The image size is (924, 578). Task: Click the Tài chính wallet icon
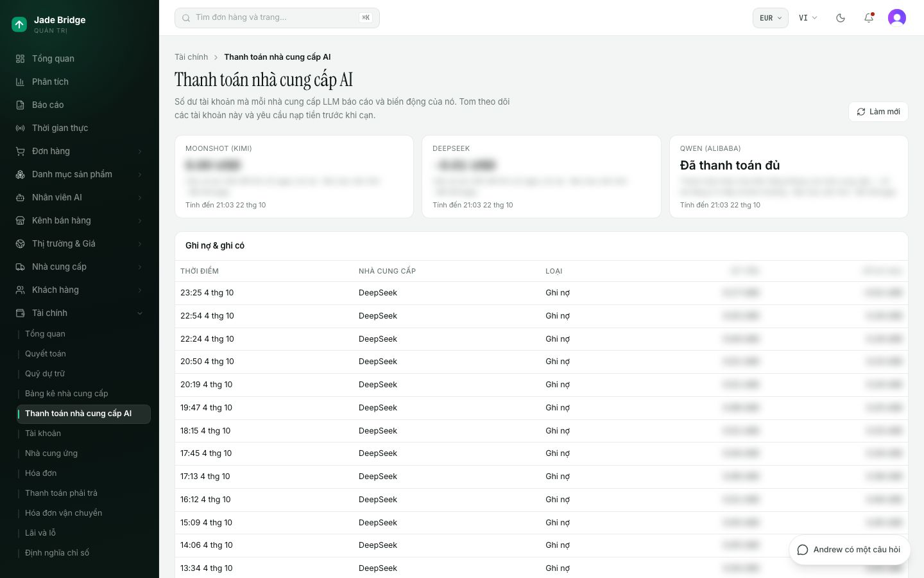(x=20, y=313)
